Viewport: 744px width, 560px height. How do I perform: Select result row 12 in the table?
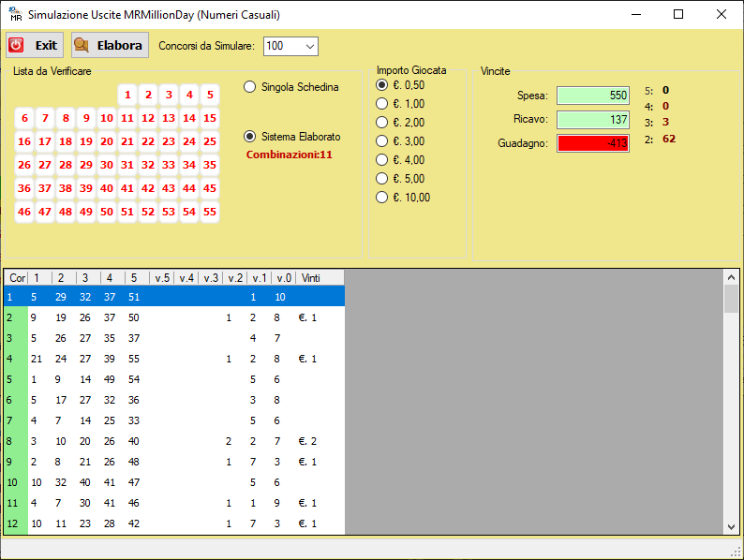174,523
